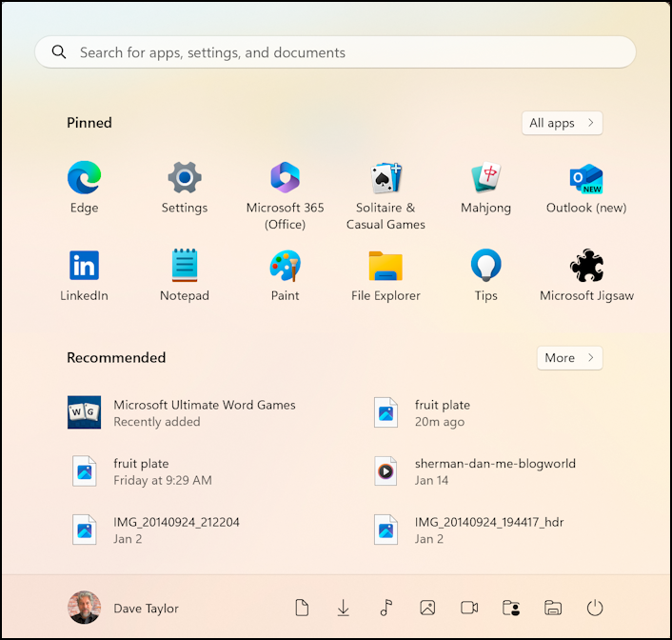Click the Dave Taylor profile picture

tap(84, 608)
